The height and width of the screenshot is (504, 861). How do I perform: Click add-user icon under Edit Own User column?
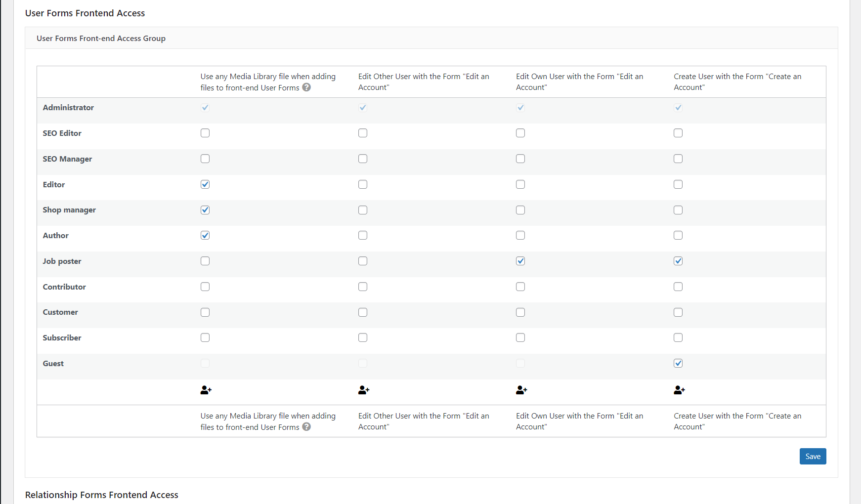coord(521,390)
